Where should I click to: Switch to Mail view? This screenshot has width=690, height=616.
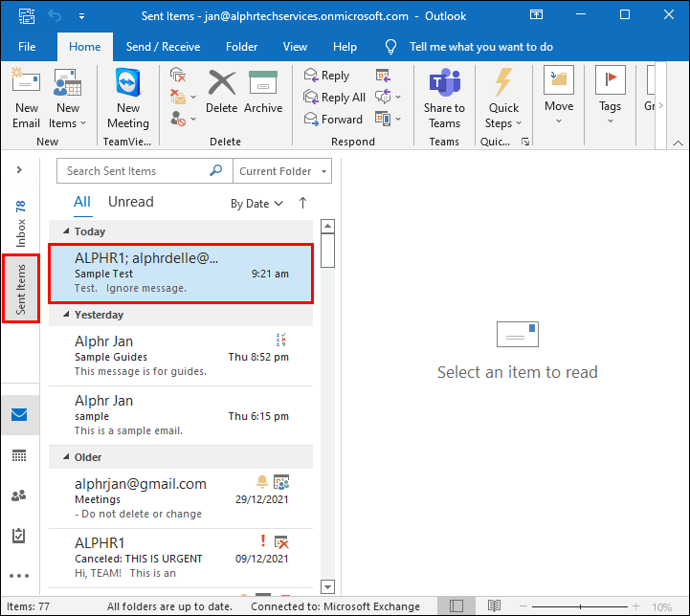[19, 414]
